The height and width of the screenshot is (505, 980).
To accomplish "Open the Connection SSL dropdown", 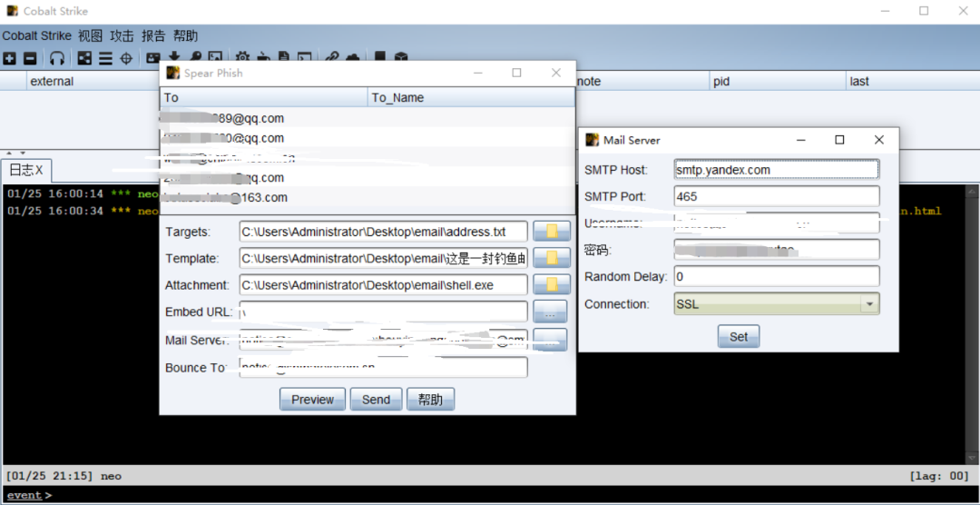I will point(869,304).
